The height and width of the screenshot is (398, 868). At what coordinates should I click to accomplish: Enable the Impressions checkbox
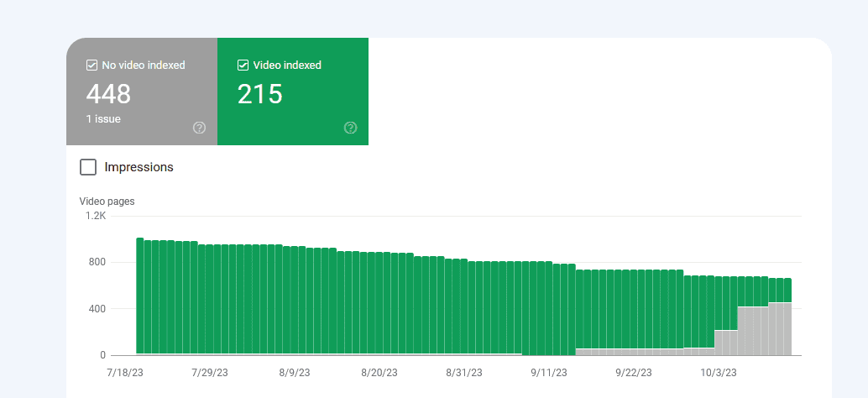pos(88,167)
